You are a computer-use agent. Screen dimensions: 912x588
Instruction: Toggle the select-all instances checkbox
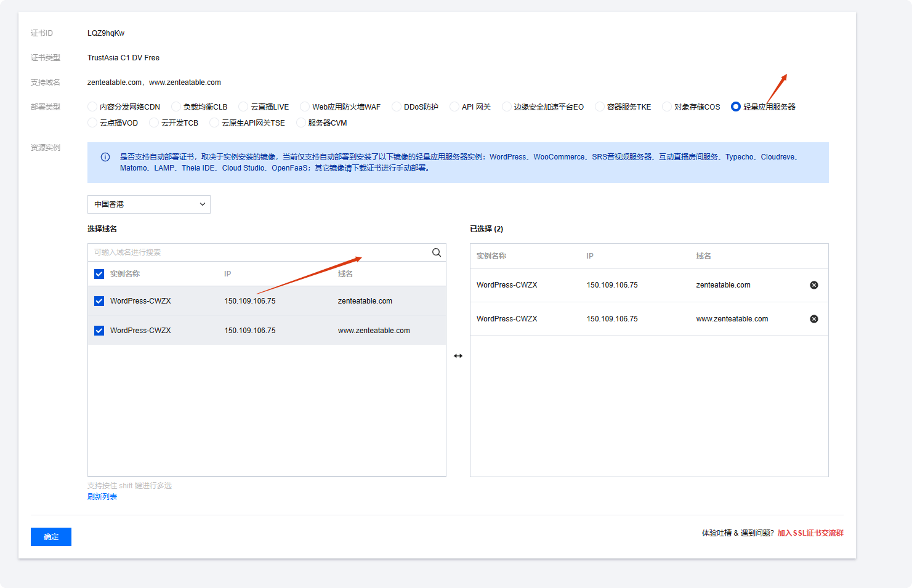pos(99,274)
